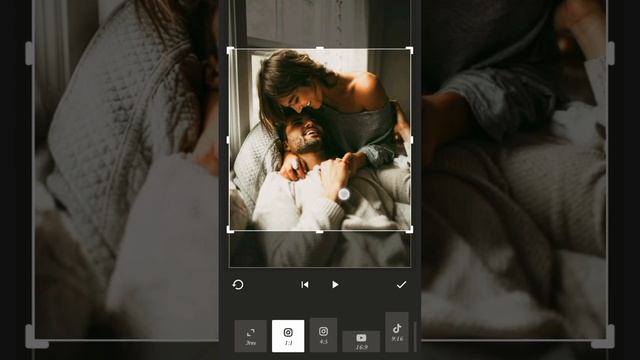Click the top edge crop handle

320,48
